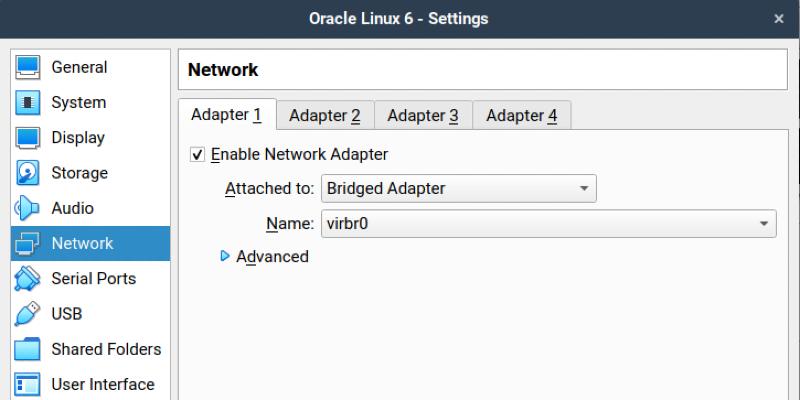
Task: Switch to the Adapter 3 tab
Action: [422, 116]
